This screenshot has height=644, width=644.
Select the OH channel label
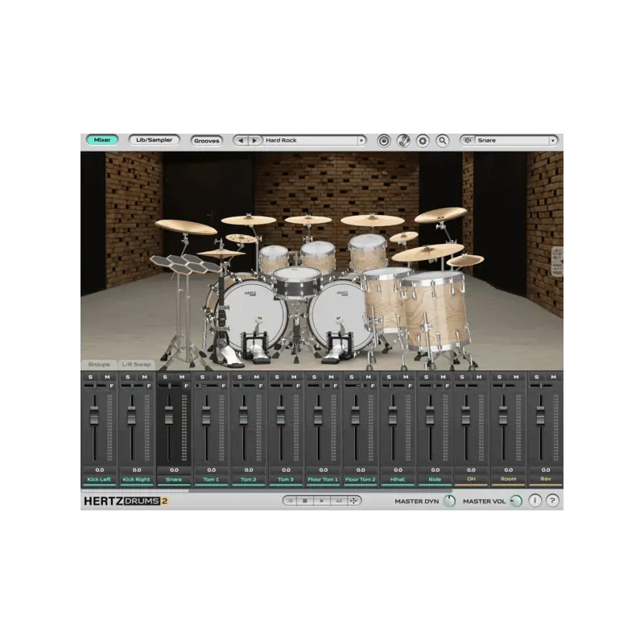click(x=471, y=479)
